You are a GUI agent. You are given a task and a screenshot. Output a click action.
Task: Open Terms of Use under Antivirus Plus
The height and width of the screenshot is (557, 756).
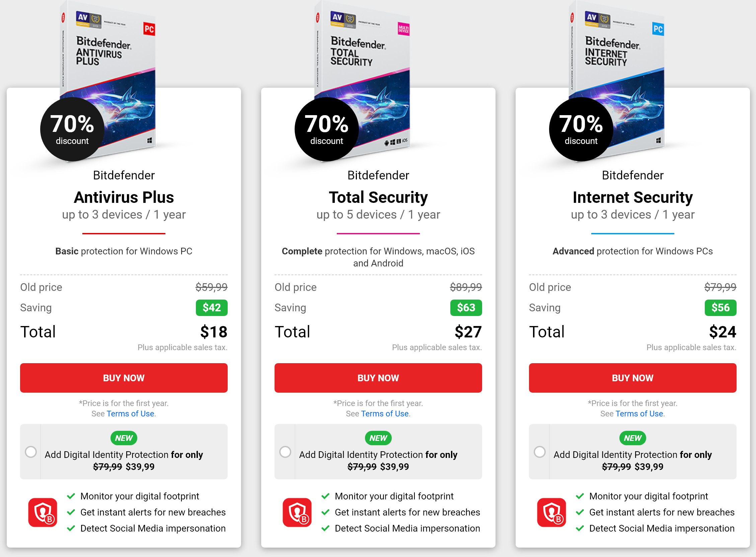click(x=131, y=414)
